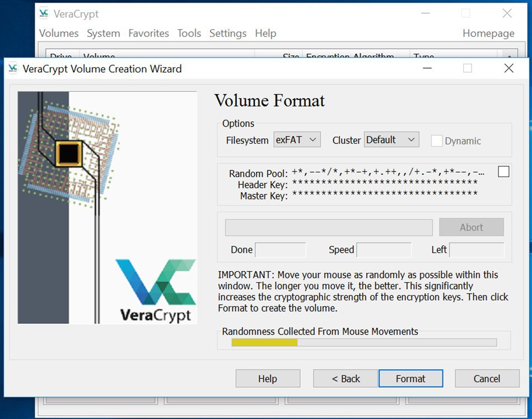Viewport: 532px width, 419px height.
Task: Click the Homepage link
Action: click(488, 34)
